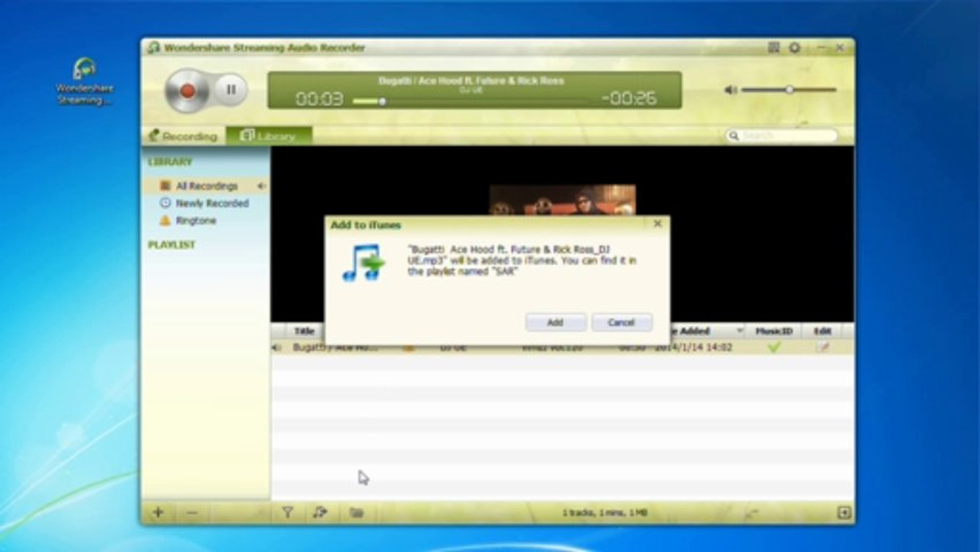This screenshot has height=552, width=980.
Task: Click the Edit pencil icon for Bugatti track
Action: click(824, 347)
